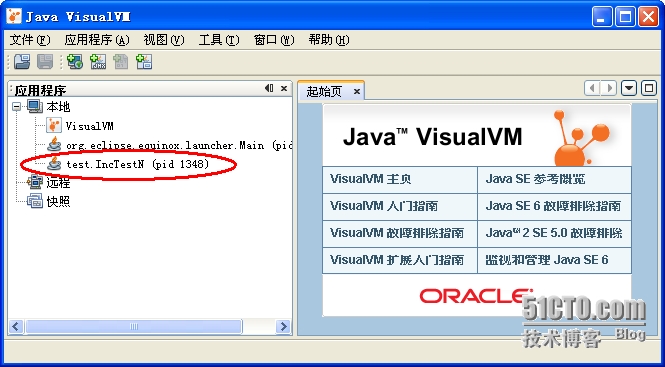This screenshot has height=367, width=665.
Task: Click the 快照 snapshots icon
Action: 35,201
